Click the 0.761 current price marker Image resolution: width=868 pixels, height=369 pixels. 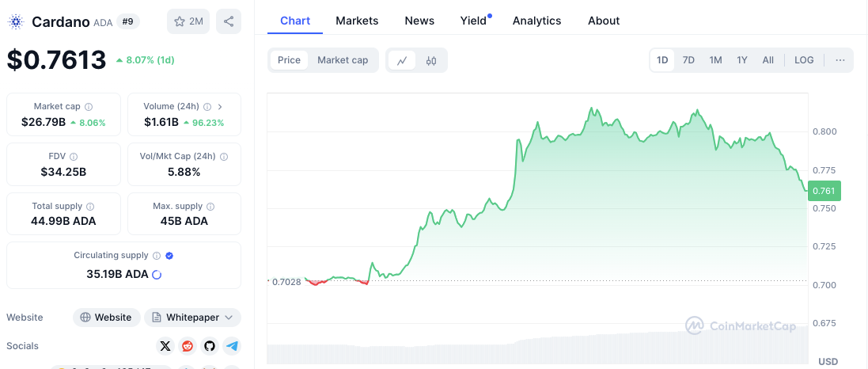pyautogui.click(x=824, y=190)
